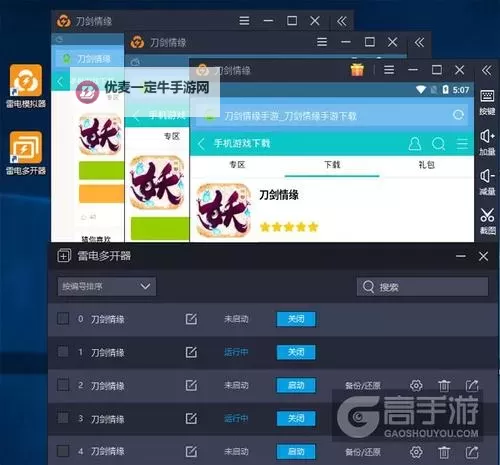Check the box for emulator row 2
This screenshot has width=500, height=465.
(63, 385)
